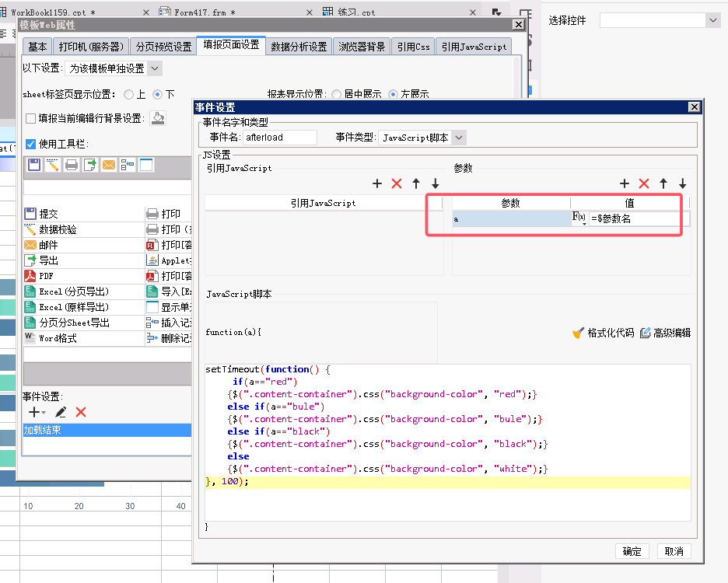The image size is (728, 583).
Task: Add a new parameter with plus icon
Action: 625,183
